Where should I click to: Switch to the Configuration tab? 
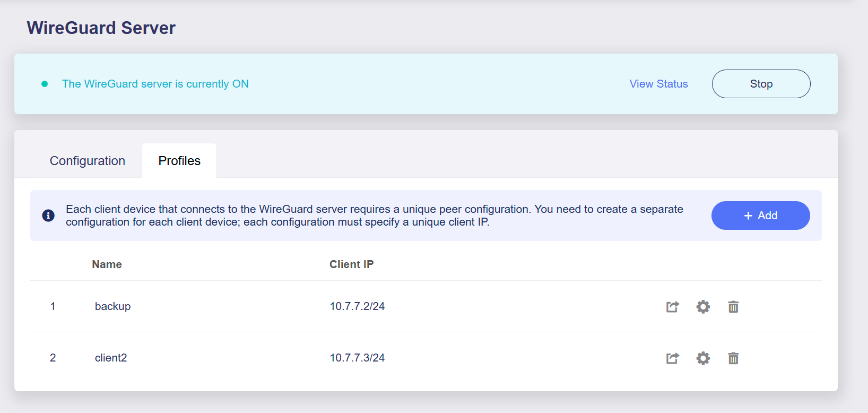(88, 161)
